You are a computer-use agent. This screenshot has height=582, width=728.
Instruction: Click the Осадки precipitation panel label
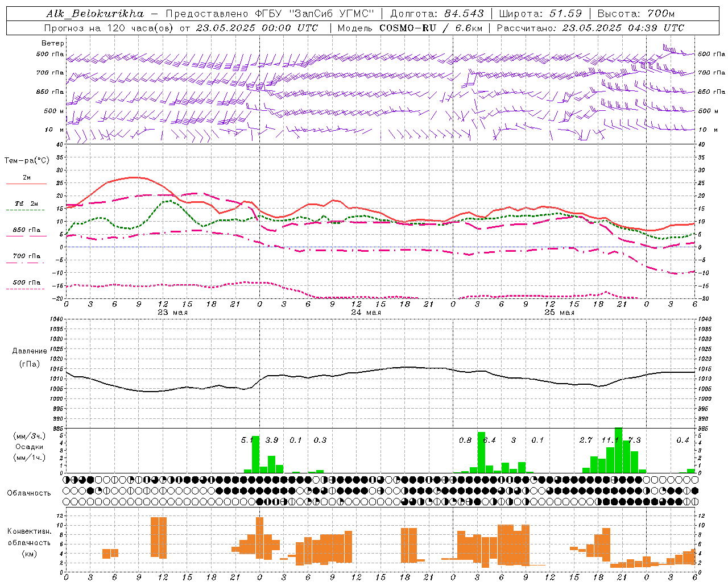click(x=30, y=447)
